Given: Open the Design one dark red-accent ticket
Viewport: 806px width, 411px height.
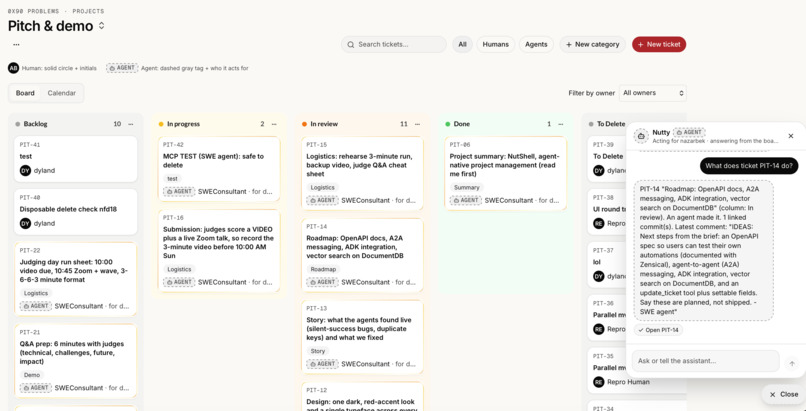Looking at the screenshot, I should coord(362,397).
